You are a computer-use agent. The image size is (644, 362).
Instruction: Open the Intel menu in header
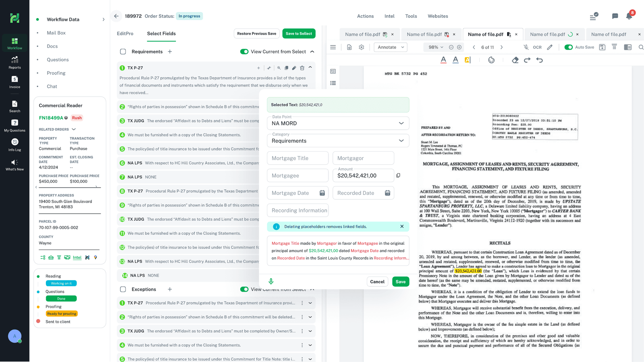pos(390,16)
